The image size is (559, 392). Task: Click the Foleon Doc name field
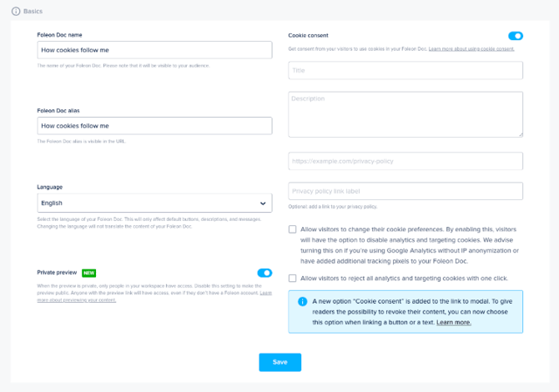[x=154, y=50]
